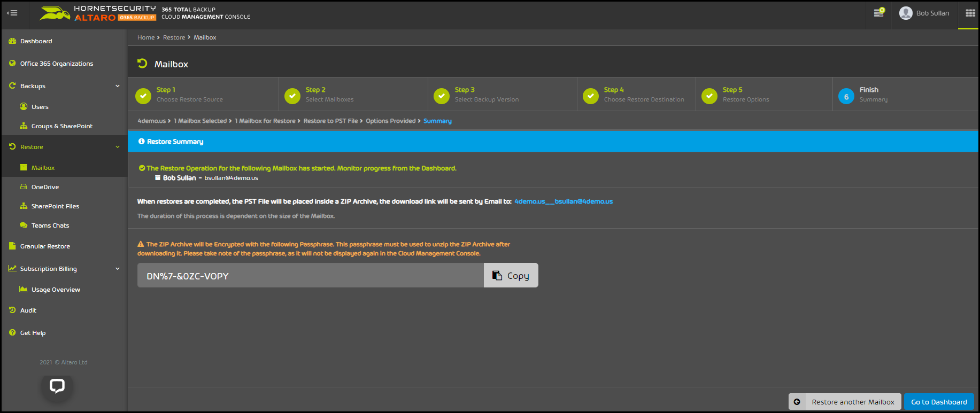Click the Groups & SharePoint icon
Image resolution: width=980 pixels, height=413 pixels.
[x=24, y=126]
